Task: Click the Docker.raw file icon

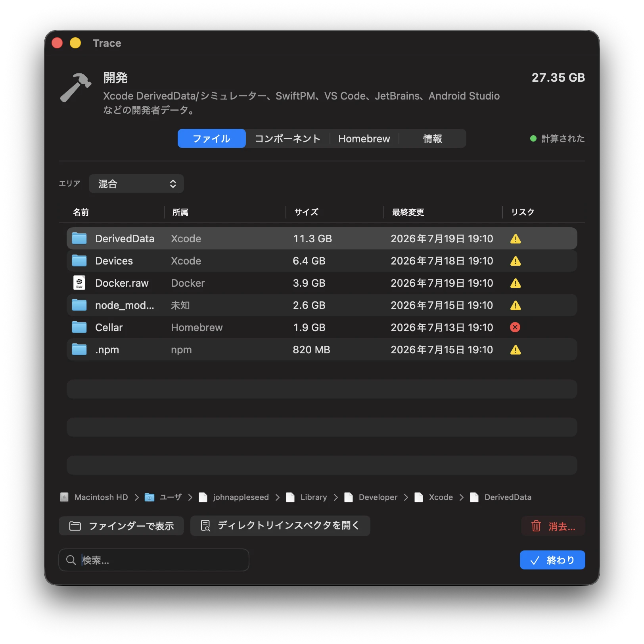Action: pyautogui.click(x=79, y=283)
